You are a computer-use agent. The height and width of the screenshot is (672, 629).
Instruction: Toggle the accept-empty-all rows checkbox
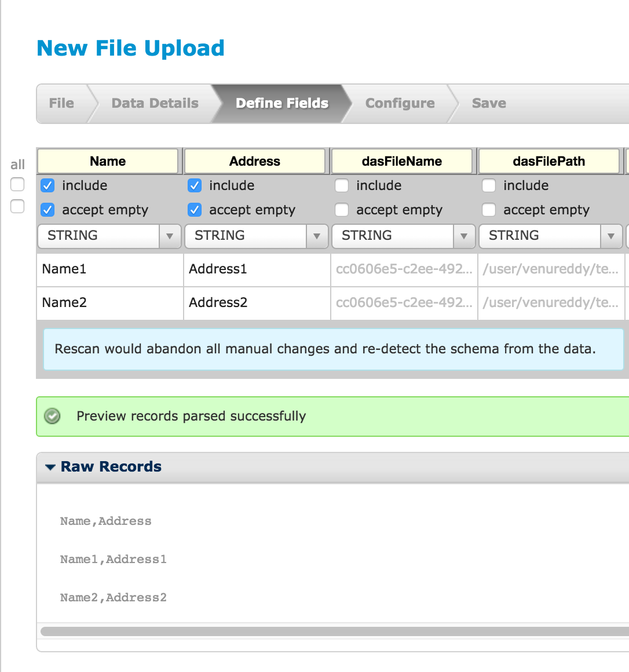17,206
